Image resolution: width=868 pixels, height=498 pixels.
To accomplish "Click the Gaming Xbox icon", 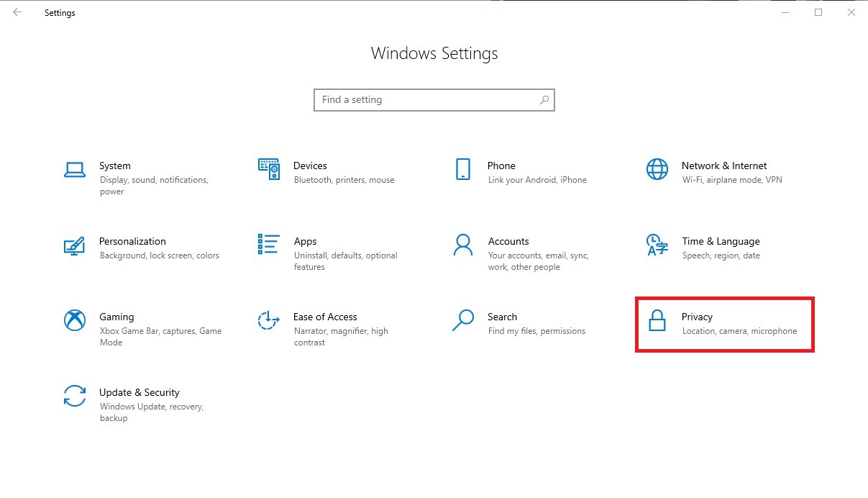I will coord(75,321).
